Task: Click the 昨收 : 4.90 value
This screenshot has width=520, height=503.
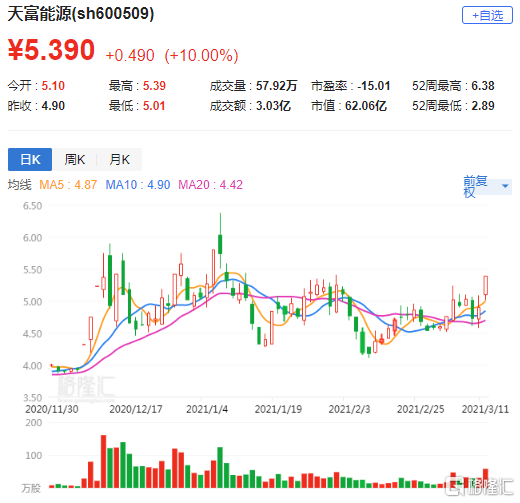Action: tap(36, 106)
